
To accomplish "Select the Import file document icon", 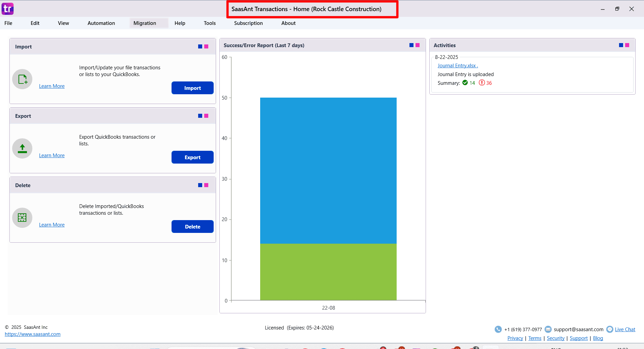I will tap(22, 79).
